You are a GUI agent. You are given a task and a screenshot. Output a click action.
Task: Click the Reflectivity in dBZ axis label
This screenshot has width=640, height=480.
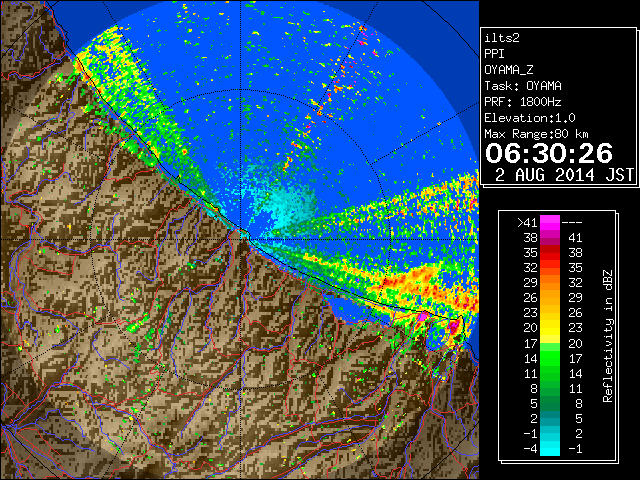pyautogui.click(x=608, y=336)
